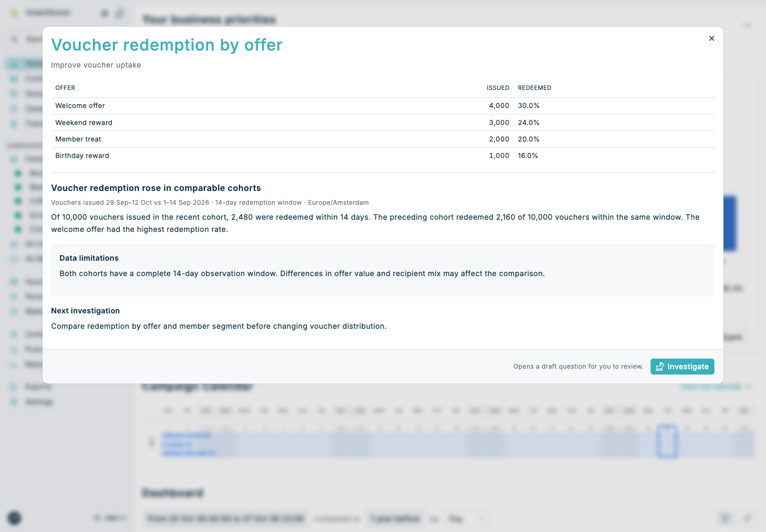Click the Data limitations heading
766x532 pixels.
coord(89,258)
